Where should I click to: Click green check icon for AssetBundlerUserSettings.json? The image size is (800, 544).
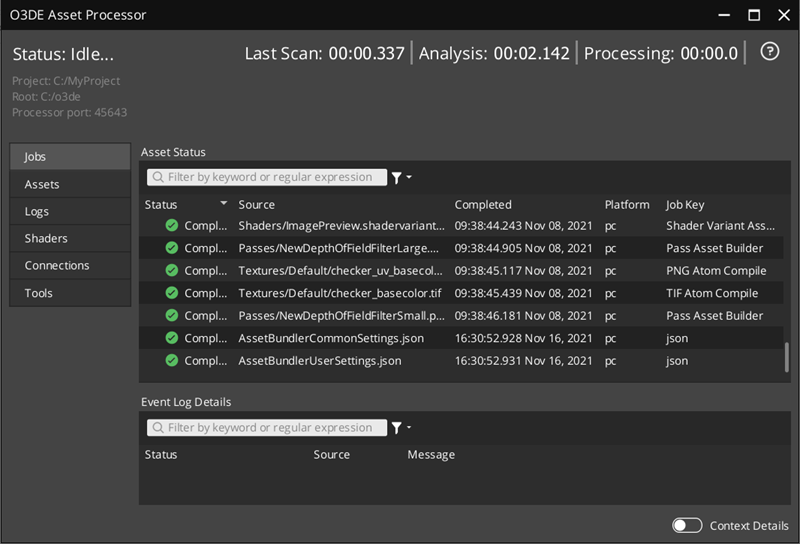pyautogui.click(x=171, y=361)
